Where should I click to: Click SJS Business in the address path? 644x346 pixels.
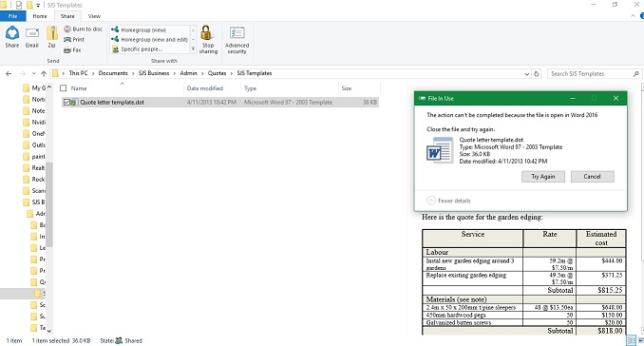point(154,73)
